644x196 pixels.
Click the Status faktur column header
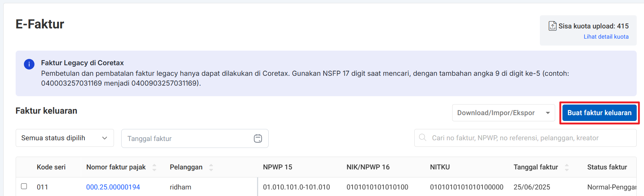point(607,167)
